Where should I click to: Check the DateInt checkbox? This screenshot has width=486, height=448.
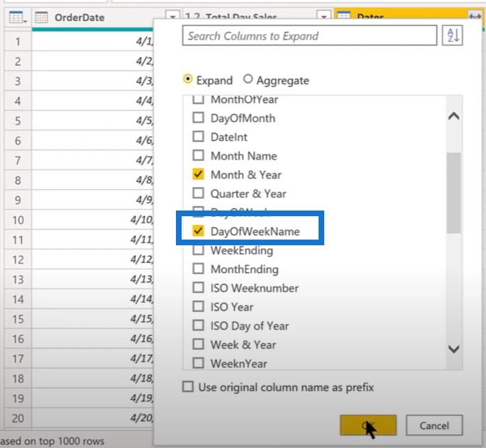[199, 137]
